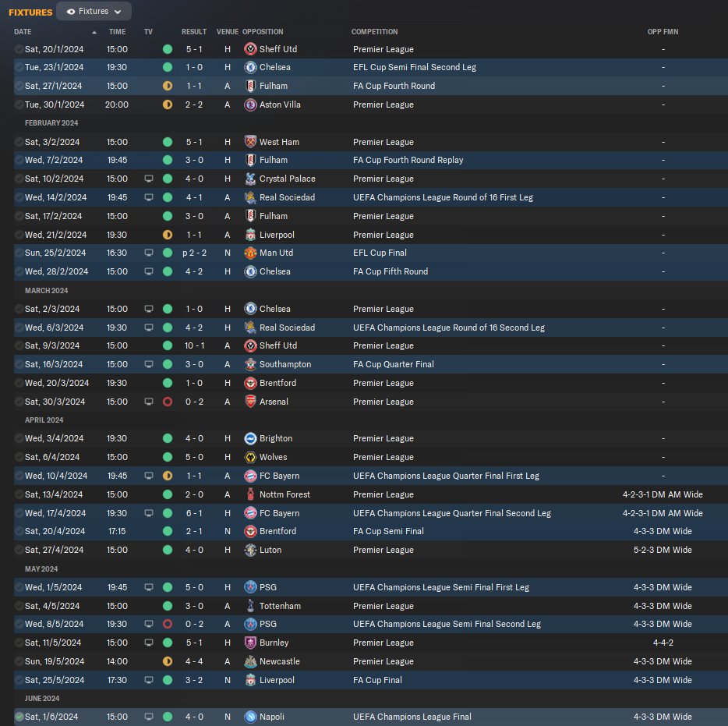Screen dimensions: 728x726
Task: Select the JUNE 2024 month heading
Action: [x=42, y=699]
